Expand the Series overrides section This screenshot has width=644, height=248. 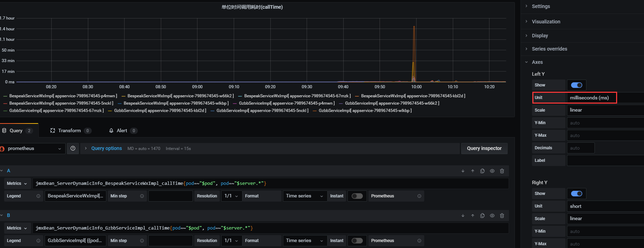coord(549,49)
